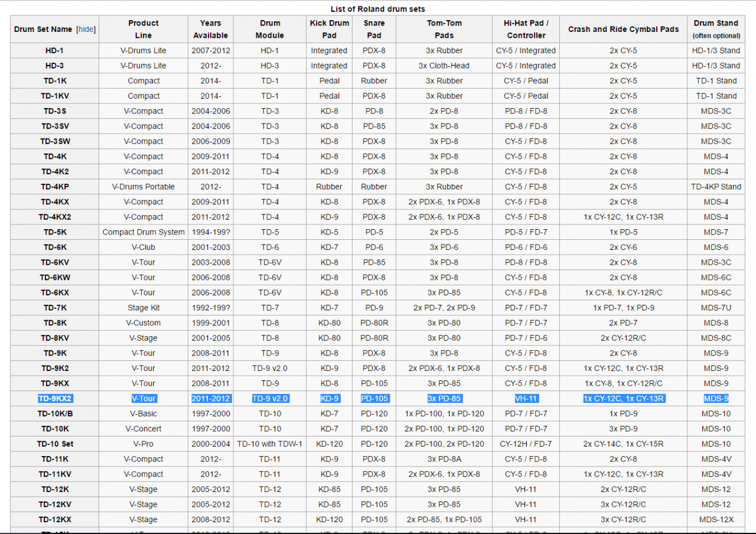Click 'PD-7 / FD-6' hi-hat cell in TD-8KV row

coord(526,338)
